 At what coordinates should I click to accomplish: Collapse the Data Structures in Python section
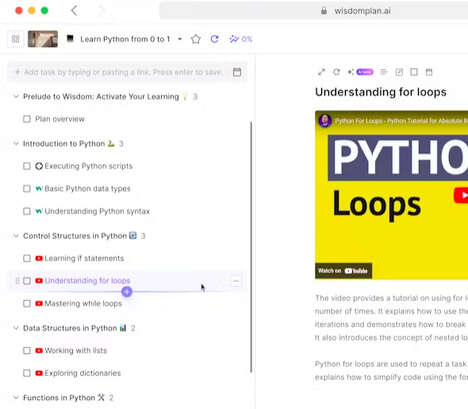pos(16,328)
